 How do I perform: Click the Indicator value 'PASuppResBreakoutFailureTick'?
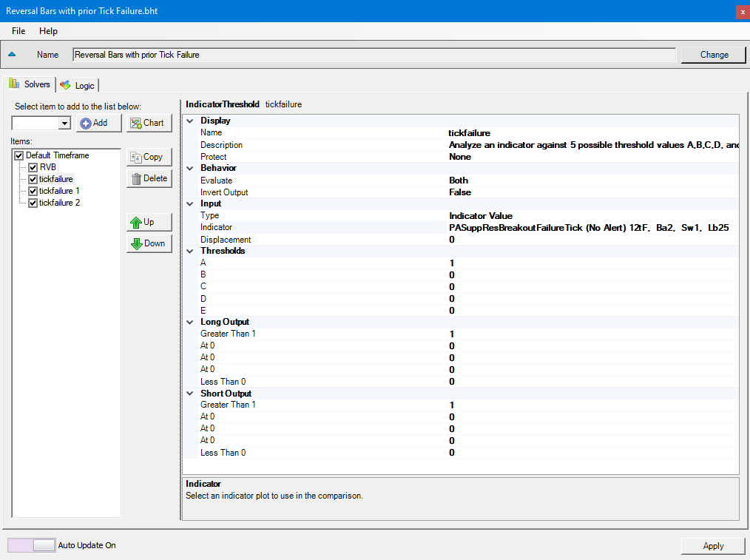pyautogui.click(x=589, y=228)
